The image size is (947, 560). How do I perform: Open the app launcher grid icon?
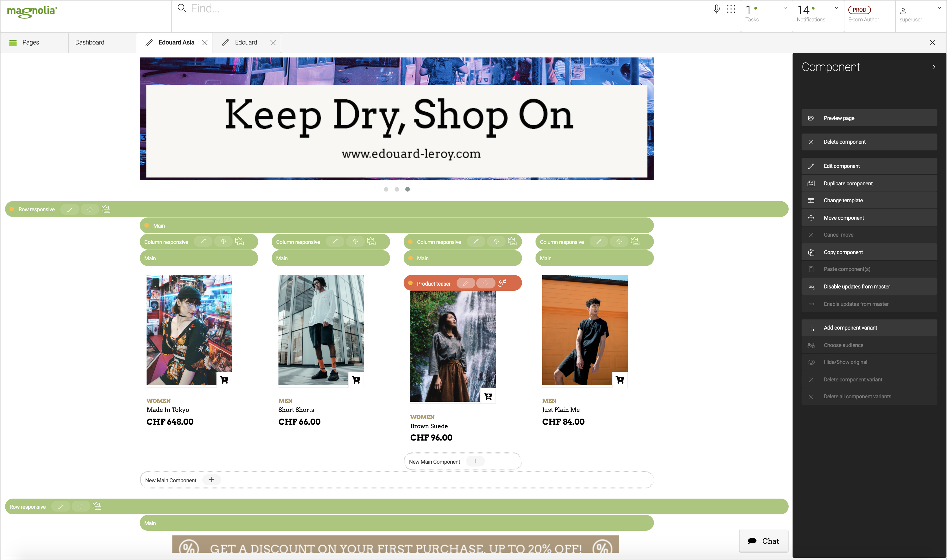click(731, 9)
